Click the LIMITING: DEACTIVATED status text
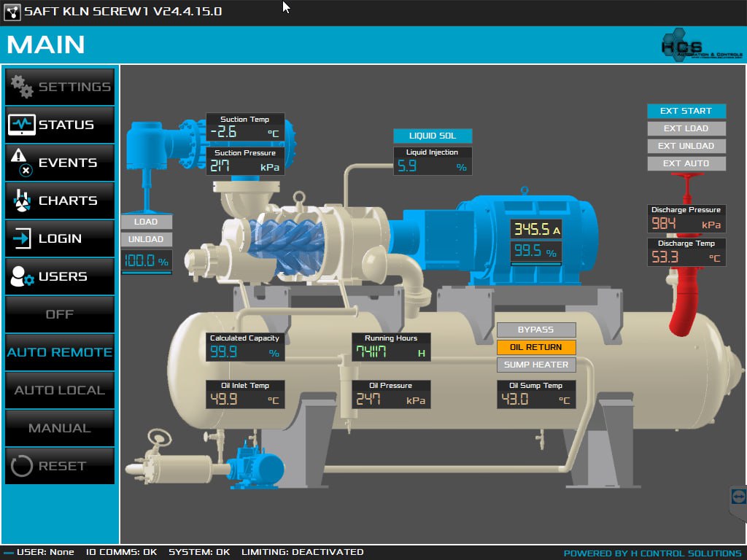The height and width of the screenshot is (560, 747). tap(303, 553)
